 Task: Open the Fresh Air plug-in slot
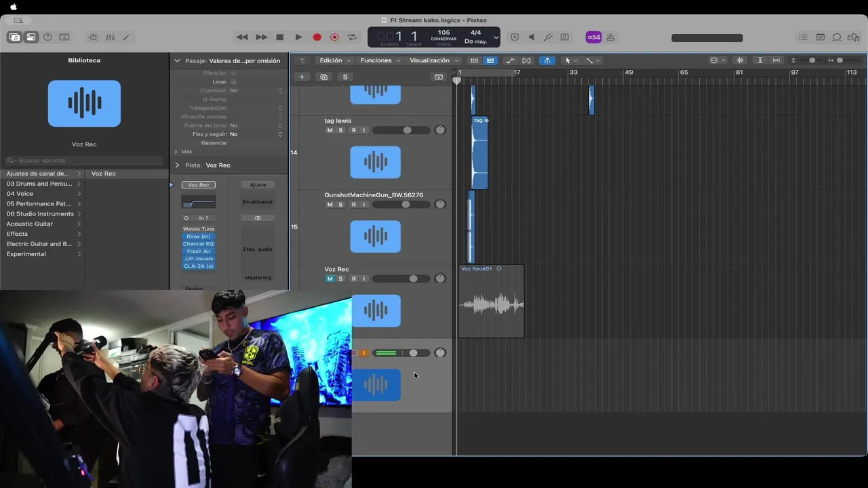199,251
